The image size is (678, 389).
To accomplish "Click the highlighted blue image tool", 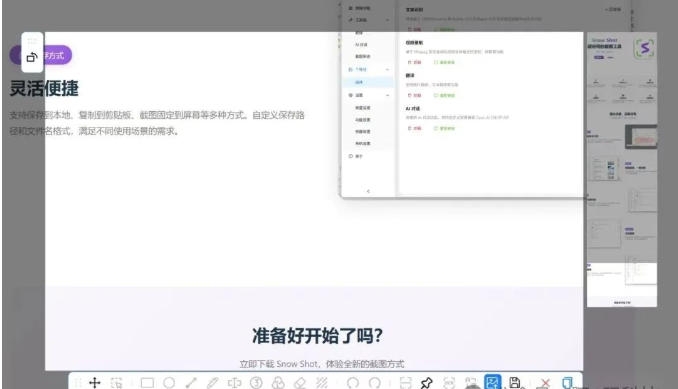I will point(493,382).
